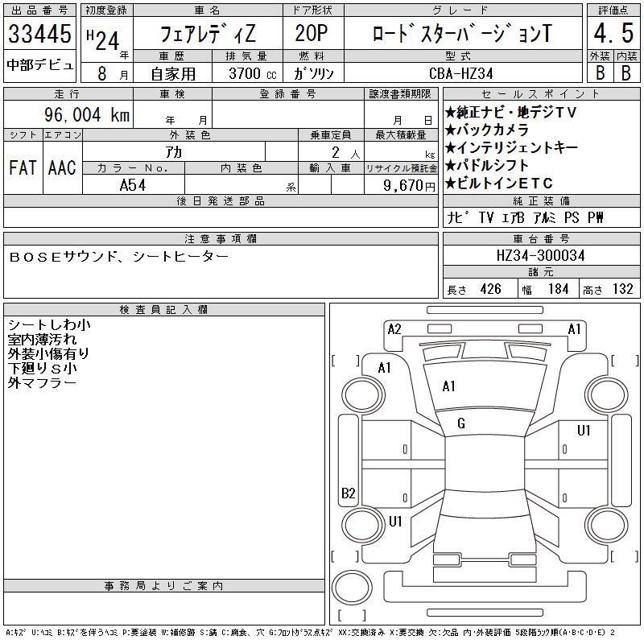Select the 3700 cc displacement value
This screenshot has width=644, height=644.
point(246,72)
